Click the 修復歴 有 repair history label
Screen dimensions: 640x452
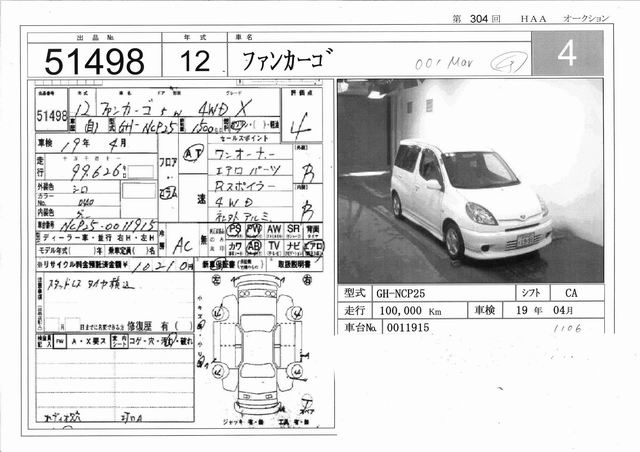[x=159, y=326]
